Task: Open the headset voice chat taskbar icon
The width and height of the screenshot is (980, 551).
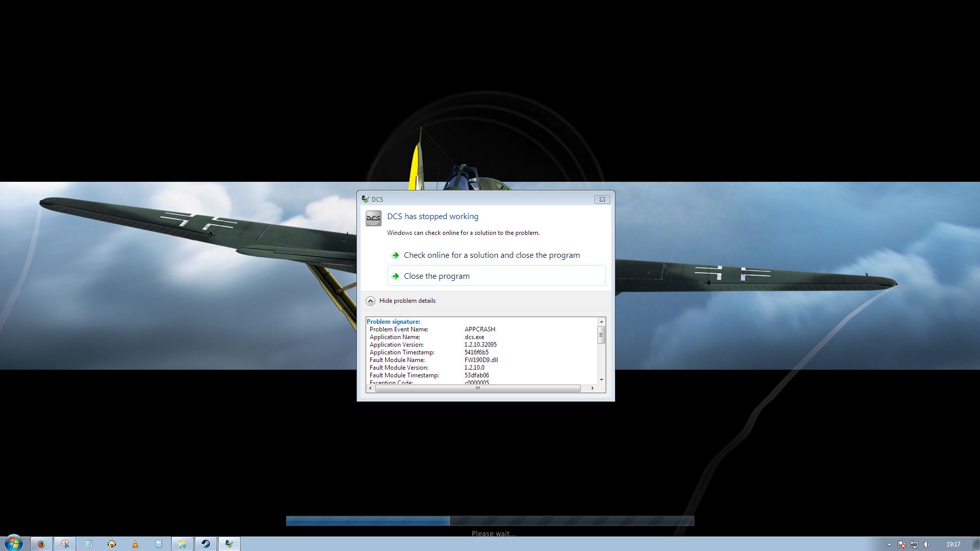Action: pos(112,544)
